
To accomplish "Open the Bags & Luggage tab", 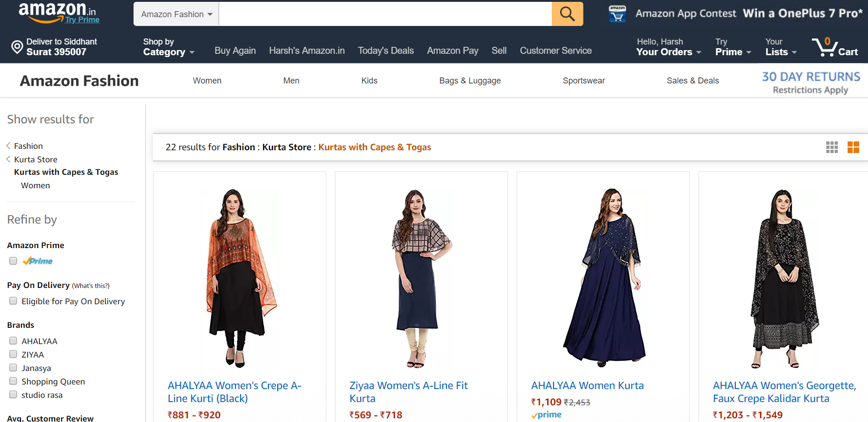I will pos(470,81).
